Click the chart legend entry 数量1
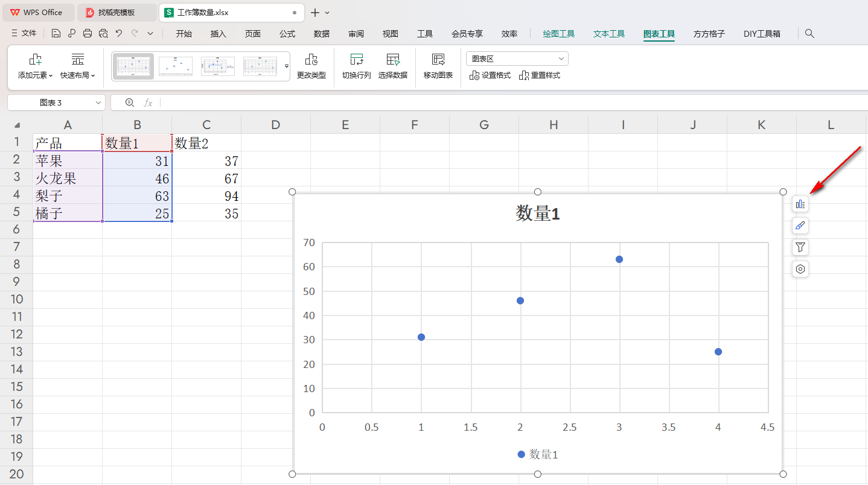 [537, 455]
